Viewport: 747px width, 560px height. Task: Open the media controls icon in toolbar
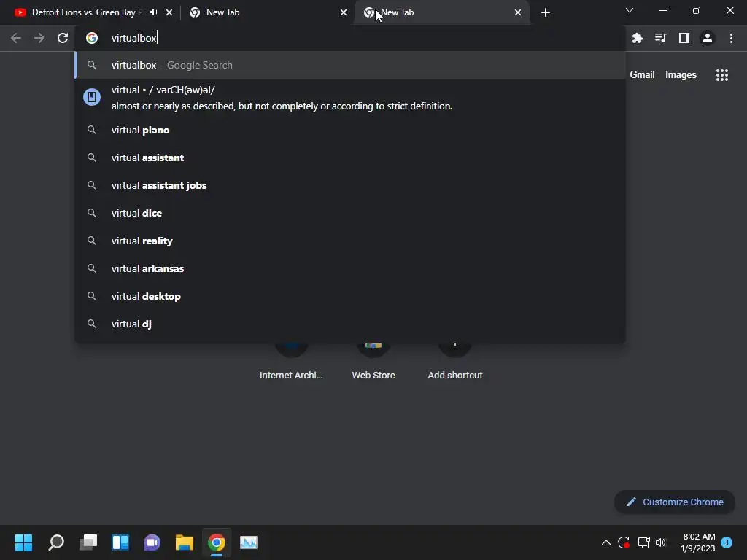pyautogui.click(x=660, y=38)
